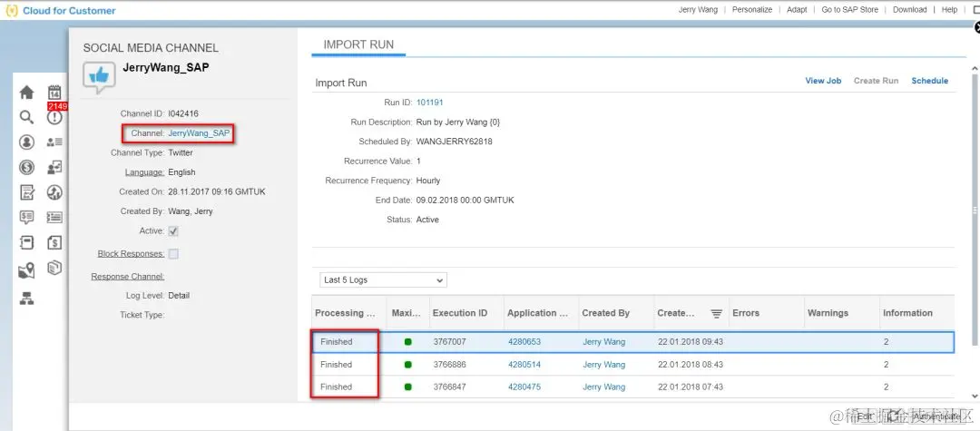
Task: Open the Home icon in sidebar
Action: pyautogui.click(x=26, y=93)
